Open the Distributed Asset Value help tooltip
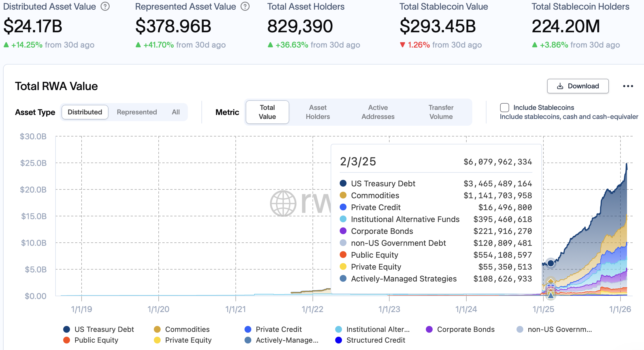Image resolution: width=644 pixels, height=350 pixels. pyautogui.click(x=105, y=7)
